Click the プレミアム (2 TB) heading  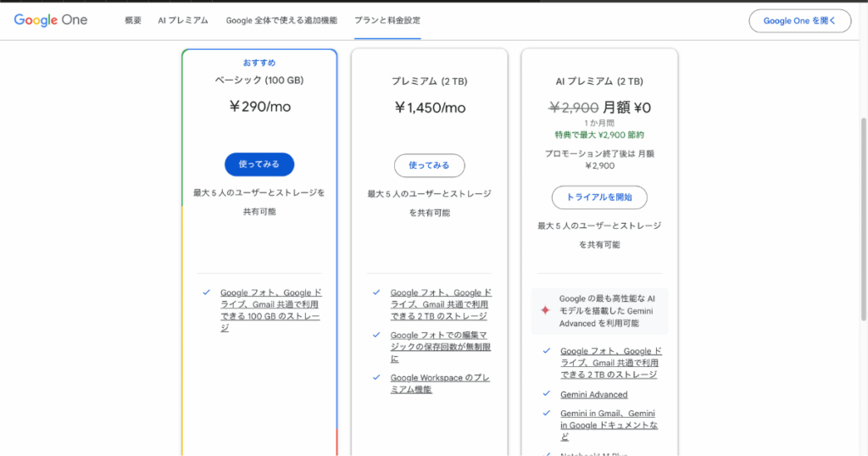click(430, 81)
